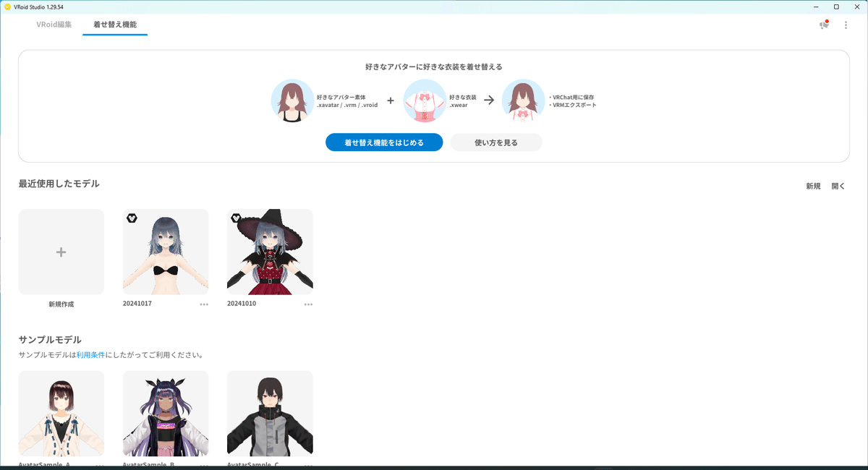Open the 利用条件 terms link
868x470 pixels.
[x=90, y=355]
